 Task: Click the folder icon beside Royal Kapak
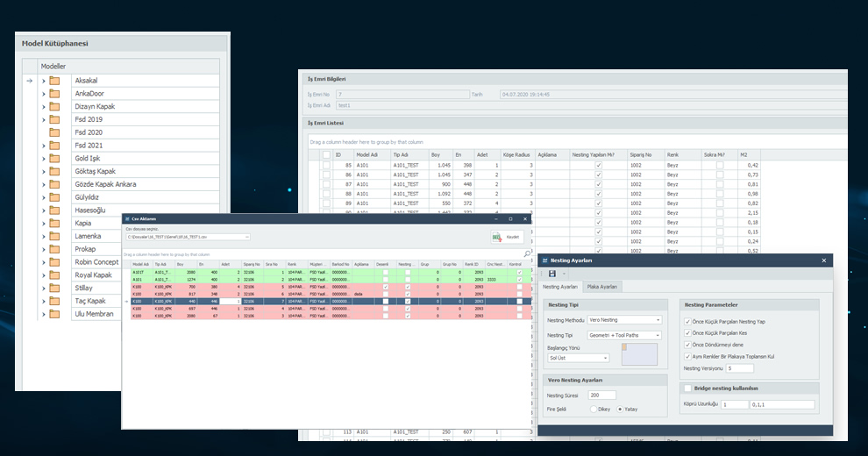tap(54, 275)
